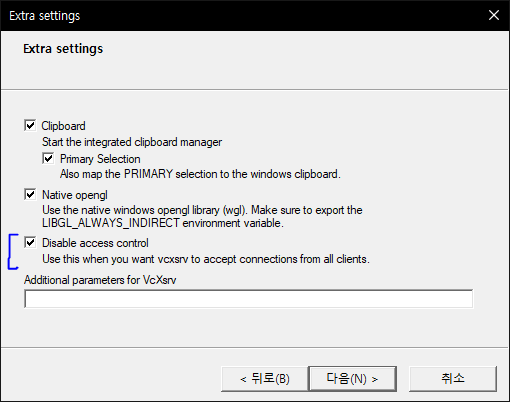
Task: Proceed with the 다음(N) button
Action: [352, 379]
